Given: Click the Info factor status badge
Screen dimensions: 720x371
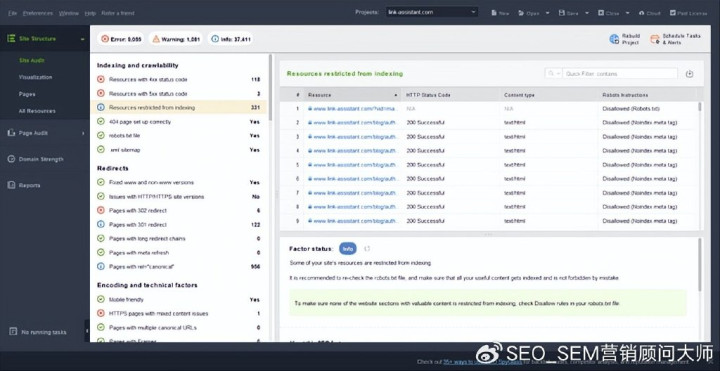Looking at the screenshot, I should 348,249.
